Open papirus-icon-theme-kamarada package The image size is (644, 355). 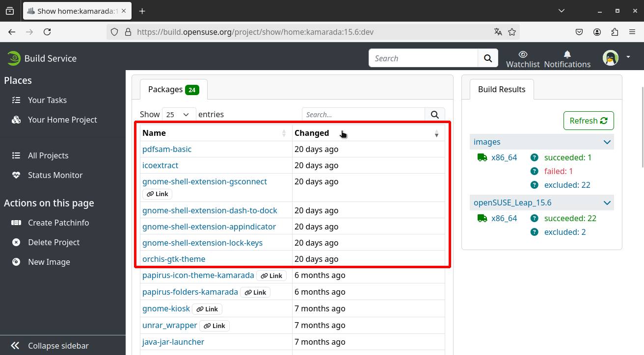pyautogui.click(x=198, y=275)
